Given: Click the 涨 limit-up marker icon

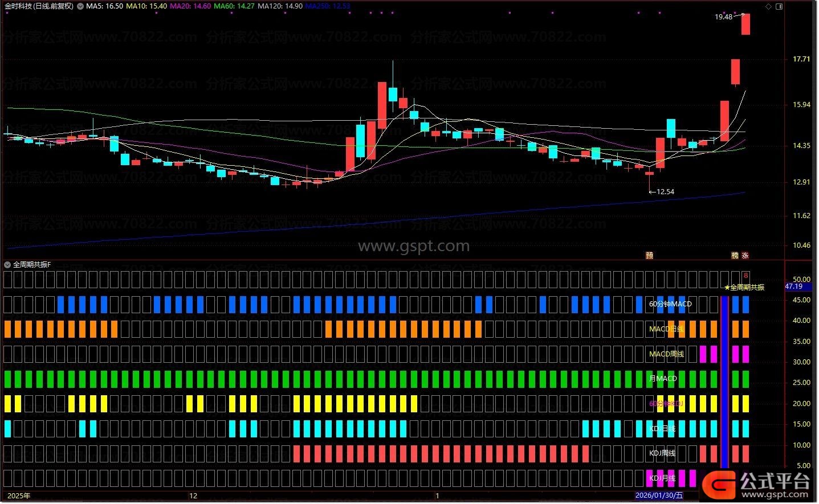Looking at the screenshot, I should [x=745, y=256].
